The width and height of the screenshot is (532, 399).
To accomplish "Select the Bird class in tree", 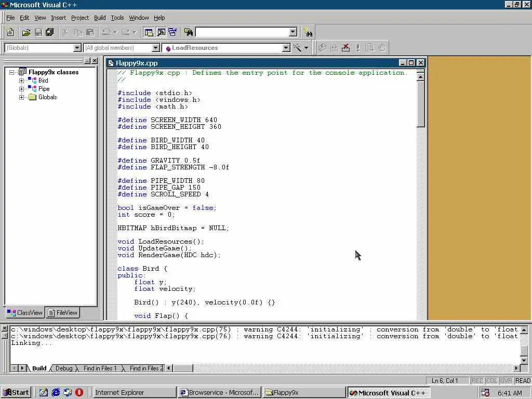I will [43, 81].
